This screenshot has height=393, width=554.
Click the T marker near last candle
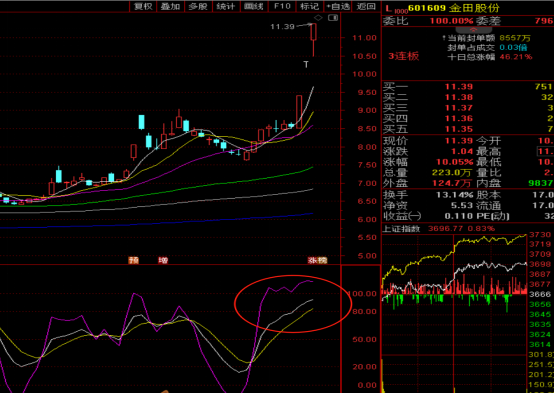[306, 64]
